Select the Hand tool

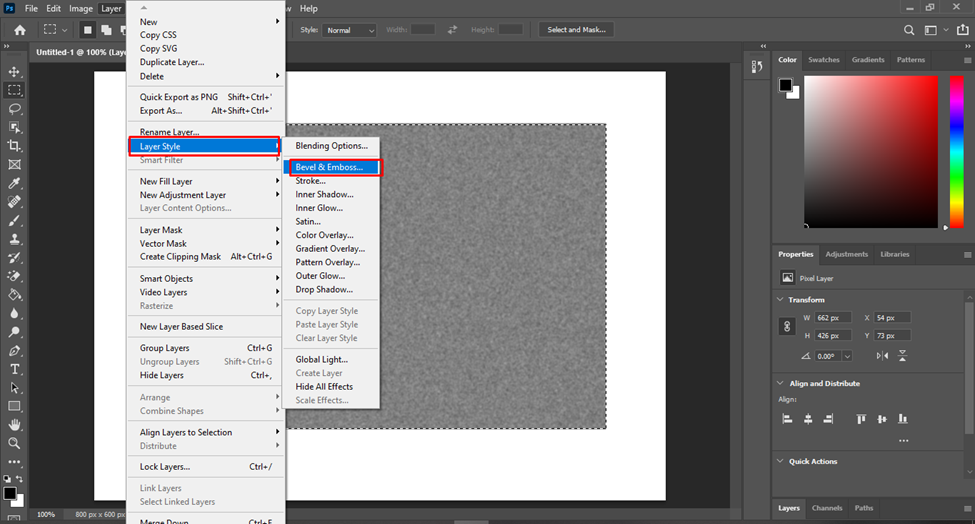(x=14, y=425)
